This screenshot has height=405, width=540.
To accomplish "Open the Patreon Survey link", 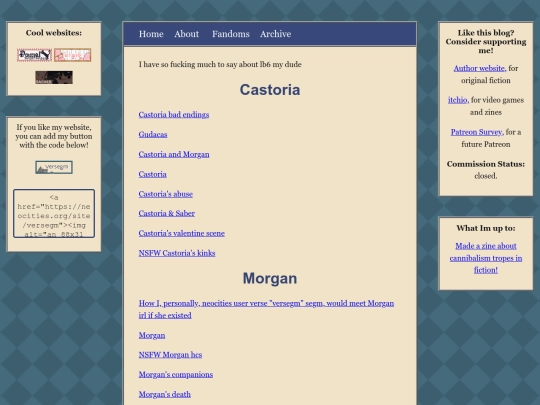I will click(477, 132).
